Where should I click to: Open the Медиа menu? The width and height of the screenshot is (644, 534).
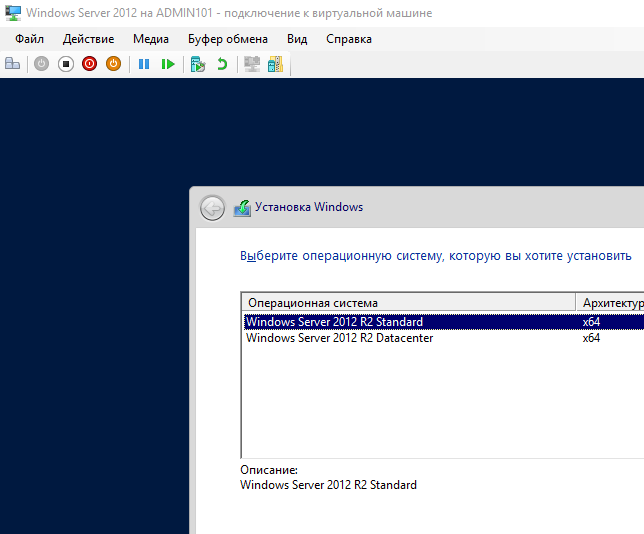pos(151,39)
